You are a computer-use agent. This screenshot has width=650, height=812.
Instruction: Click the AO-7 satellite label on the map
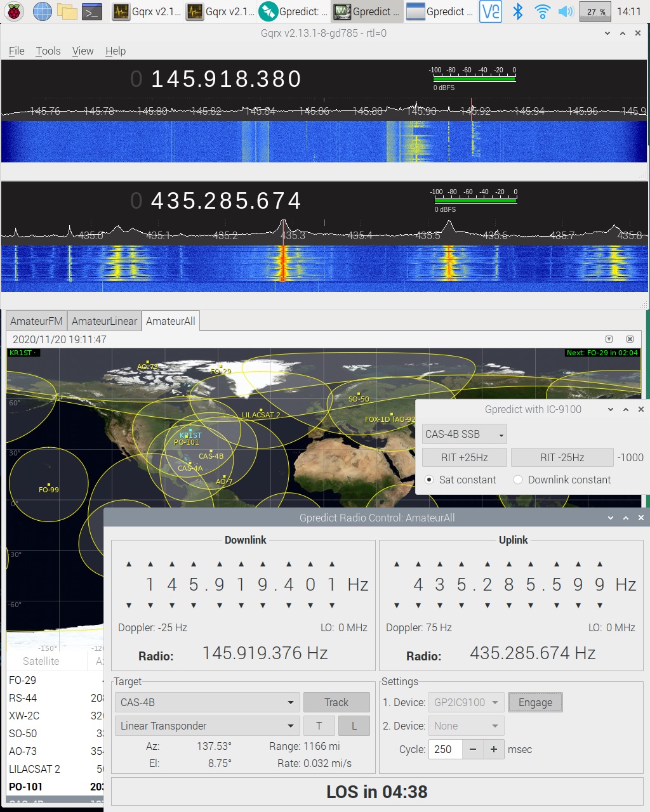pyautogui.click(x=224, y=481)
